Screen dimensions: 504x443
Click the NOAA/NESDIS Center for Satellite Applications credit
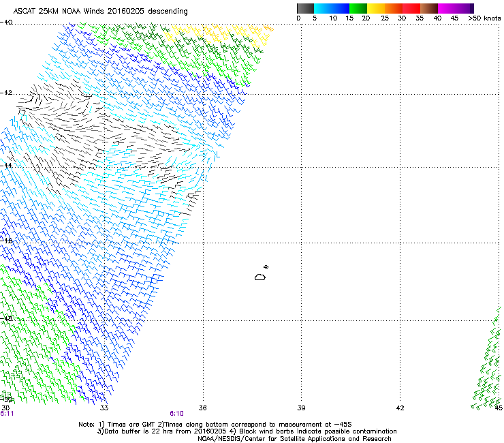(294, 439)
